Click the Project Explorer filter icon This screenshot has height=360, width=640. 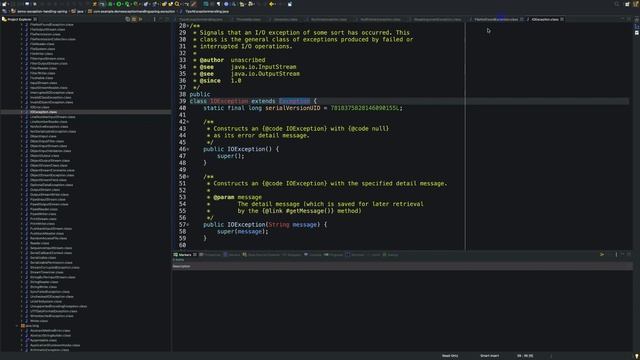[x=140, y=19]
